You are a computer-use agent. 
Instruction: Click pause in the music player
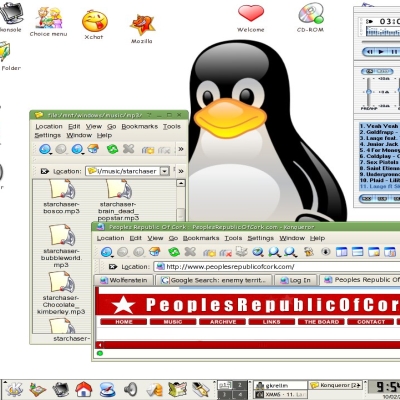point(393,52)
